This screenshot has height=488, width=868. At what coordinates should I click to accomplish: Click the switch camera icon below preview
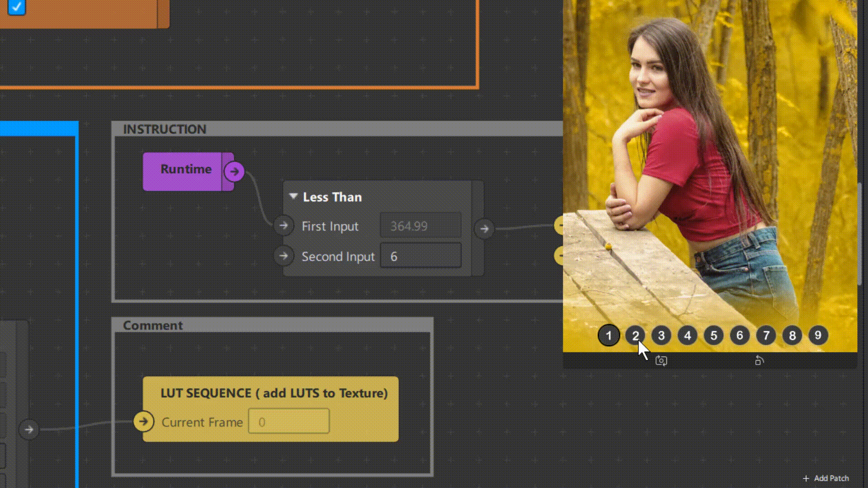[x=661, y=361]
